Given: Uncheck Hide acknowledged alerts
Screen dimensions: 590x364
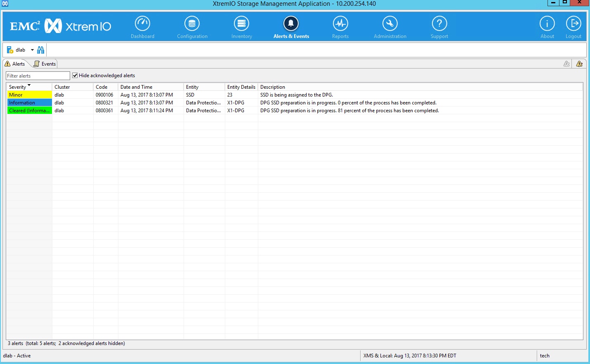Looking at the screenshot, I should 75,75.
